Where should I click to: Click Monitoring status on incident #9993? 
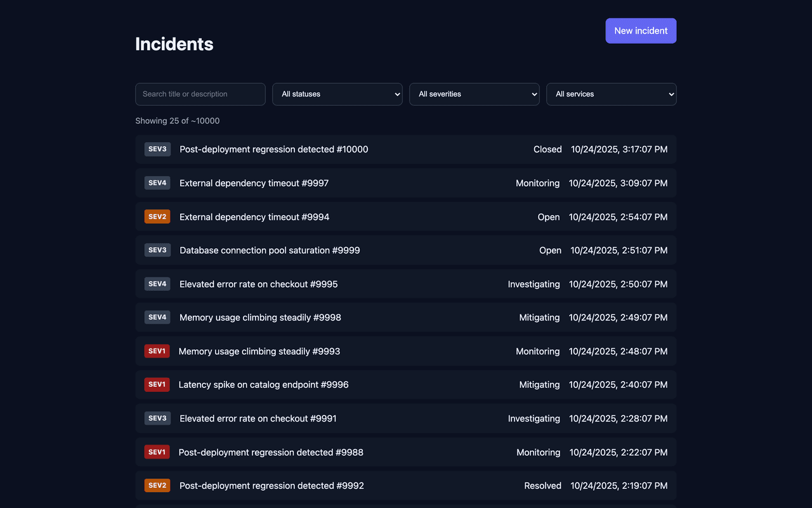pos(538,351)
